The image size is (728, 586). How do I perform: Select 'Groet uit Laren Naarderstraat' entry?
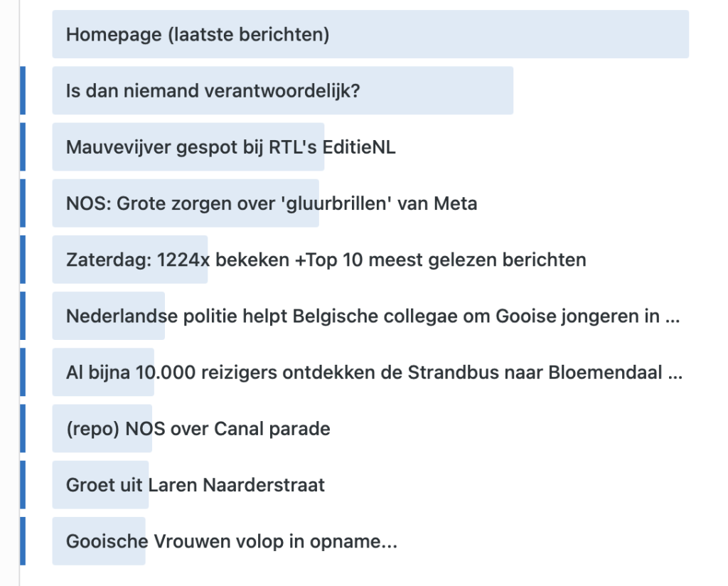coord(196,485)
